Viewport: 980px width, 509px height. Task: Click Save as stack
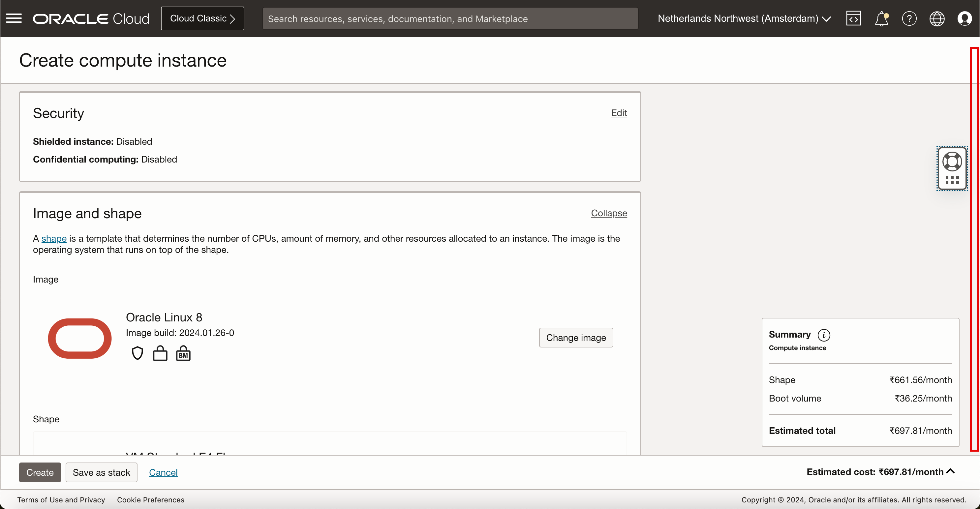click(x=101, y=472)
